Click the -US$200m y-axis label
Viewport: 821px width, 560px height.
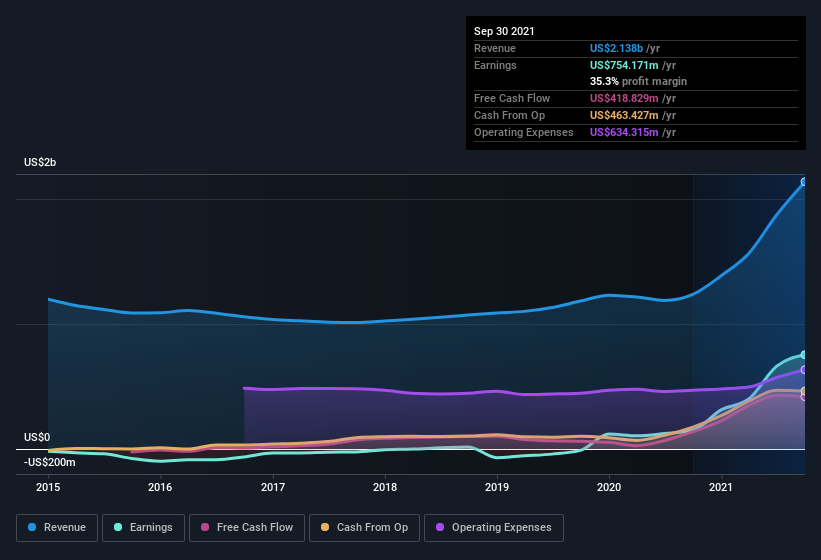(49, 462)
